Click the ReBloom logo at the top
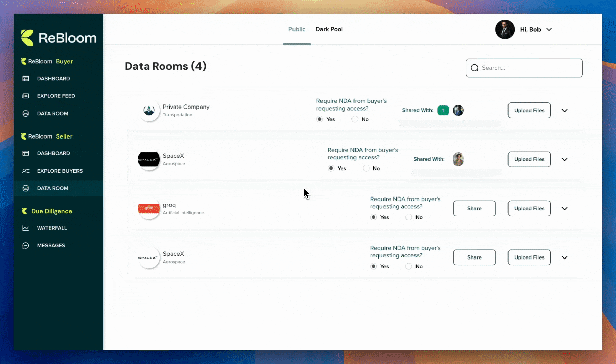This screenshot has height=364, width=616. tap(59, 37)
